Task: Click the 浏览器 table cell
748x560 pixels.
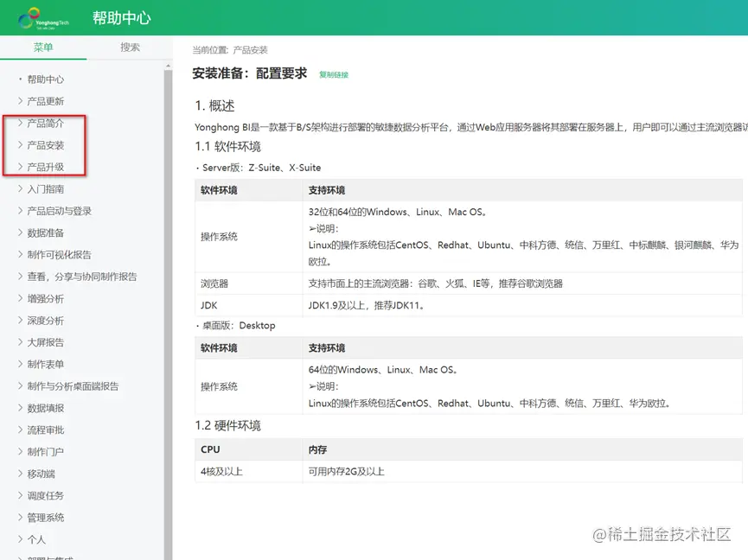Action: [x=248, y=283]
